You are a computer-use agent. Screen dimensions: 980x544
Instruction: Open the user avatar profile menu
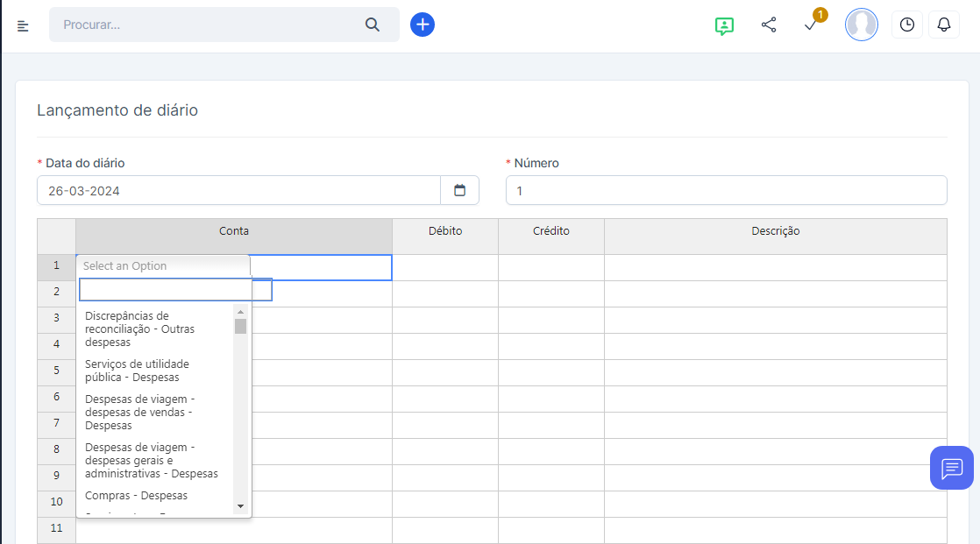click(861, 25)
